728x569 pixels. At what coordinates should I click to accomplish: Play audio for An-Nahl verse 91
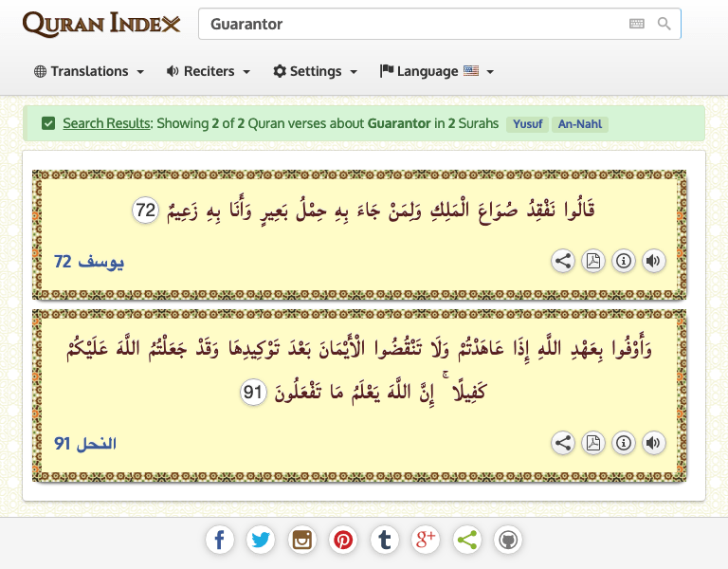tap(652, 443)
